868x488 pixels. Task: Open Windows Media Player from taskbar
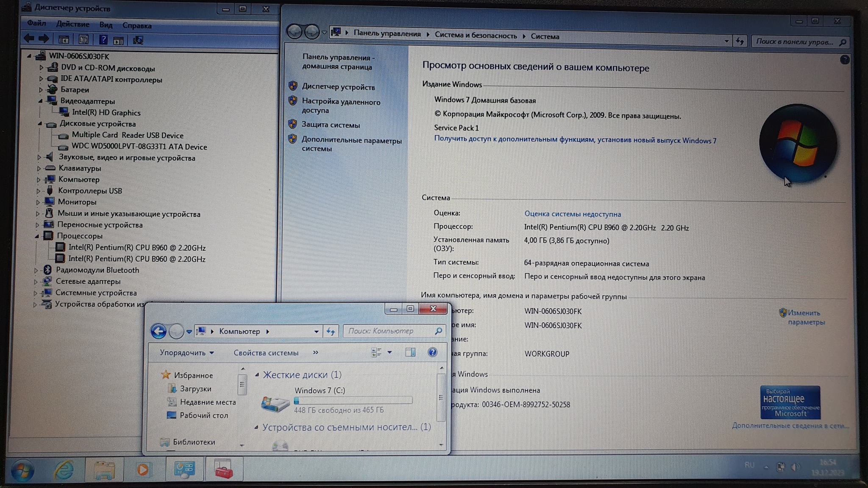[x=143, y=469]
